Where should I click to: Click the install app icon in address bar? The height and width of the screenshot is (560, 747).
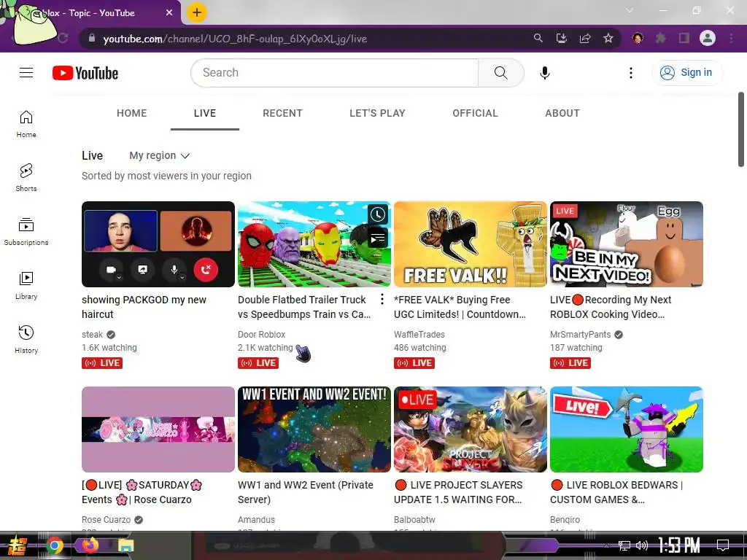click(562, 38)
